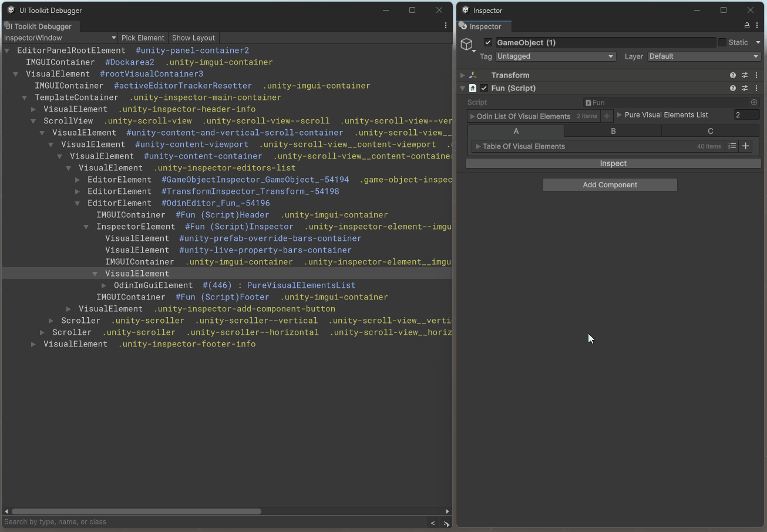Select the IMGUIContainer #Dockarea2 row

click(227, 62)
